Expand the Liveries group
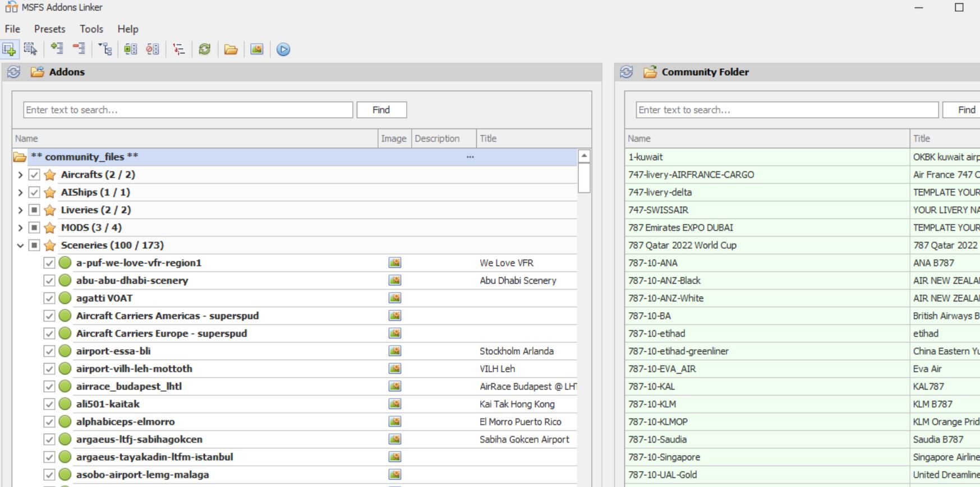 click(x=20, y=210)
